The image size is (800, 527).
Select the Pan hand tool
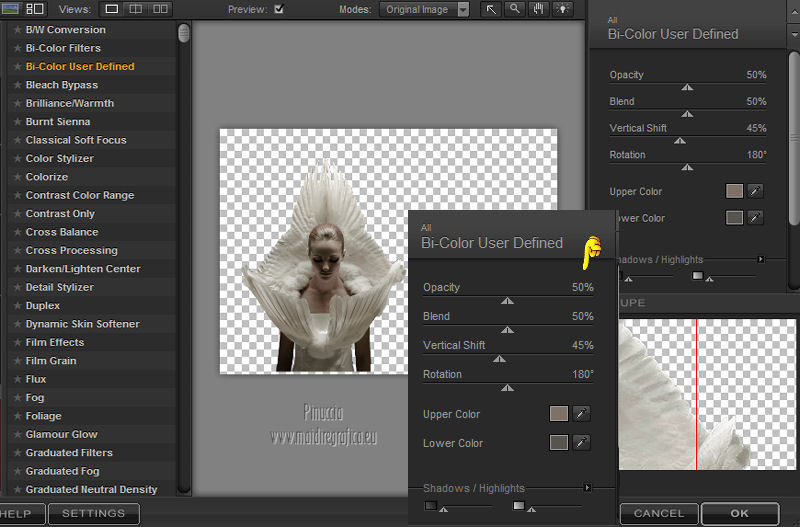click(x=539, y=9)
